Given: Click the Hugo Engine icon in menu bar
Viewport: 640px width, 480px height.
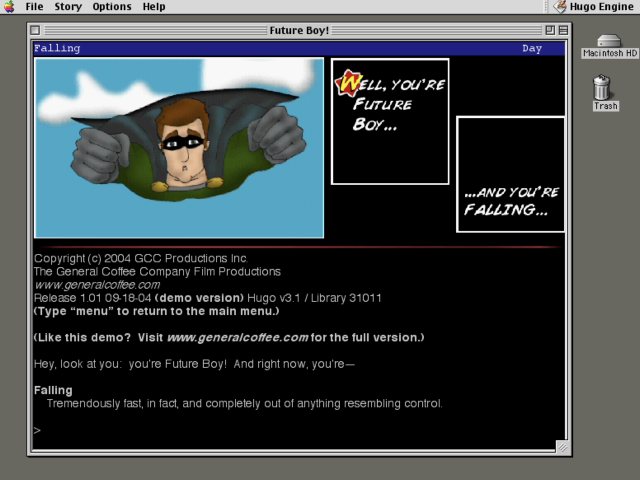Looking at the screenshot, I should (x=560, y=7).
